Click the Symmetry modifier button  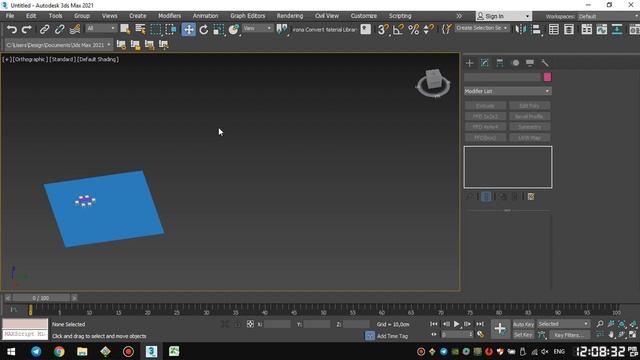pyautogui.click(x=529, y=127)
